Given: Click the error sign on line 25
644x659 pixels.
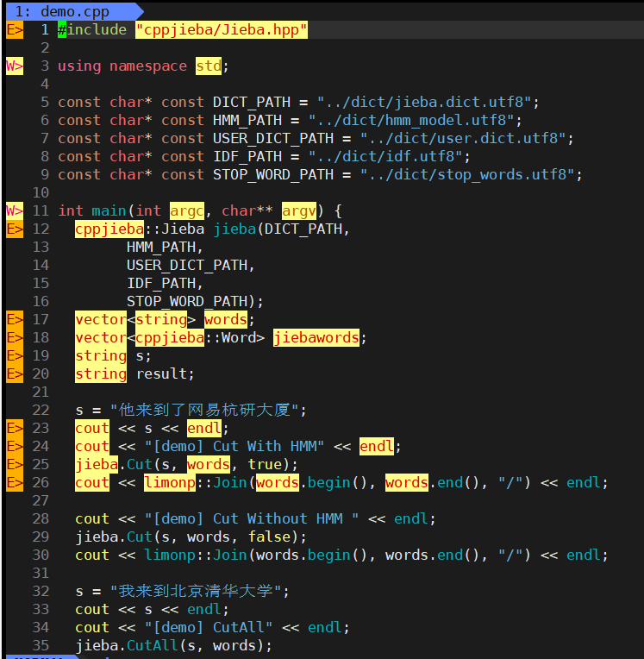Looking at the screenshot, I should pyautogui.click(x=15, y=464).
